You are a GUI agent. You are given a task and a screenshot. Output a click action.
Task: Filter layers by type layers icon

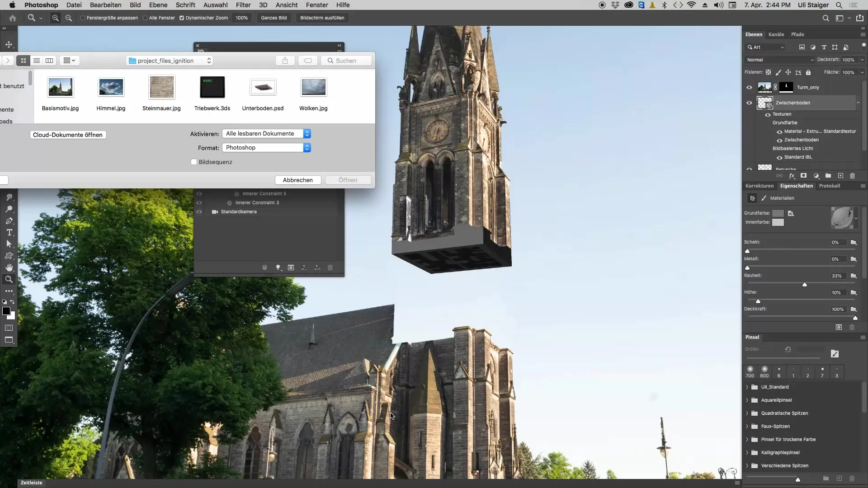coord(824,47)
